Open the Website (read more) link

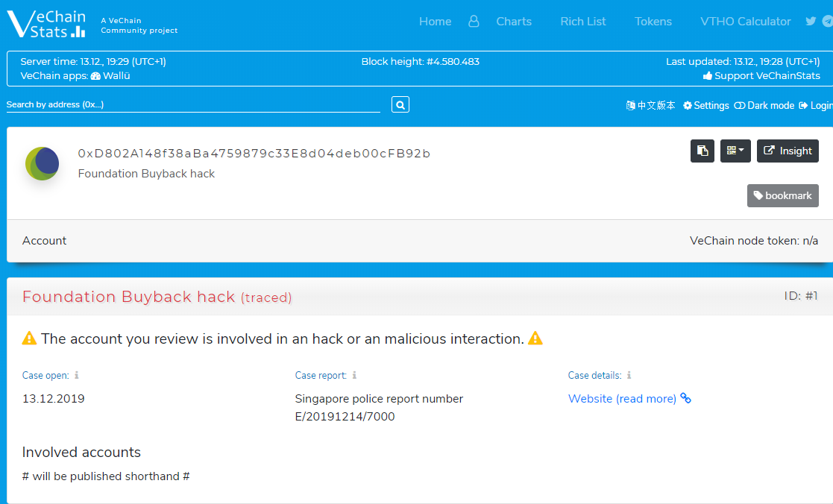629,398
